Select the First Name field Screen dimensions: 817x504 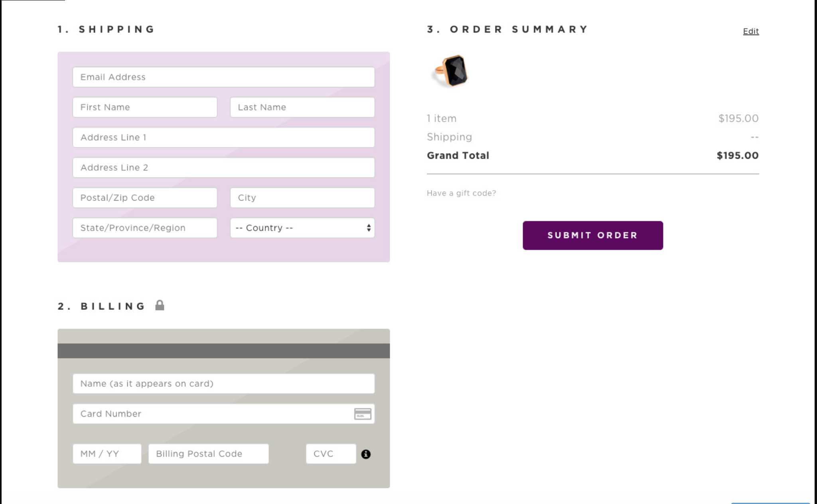[144, 107]
